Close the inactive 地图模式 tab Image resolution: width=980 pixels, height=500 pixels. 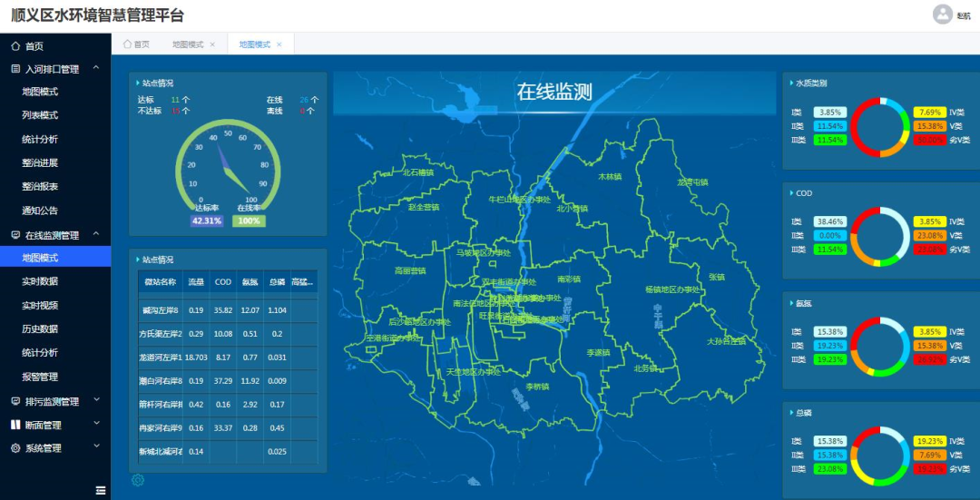212,44
